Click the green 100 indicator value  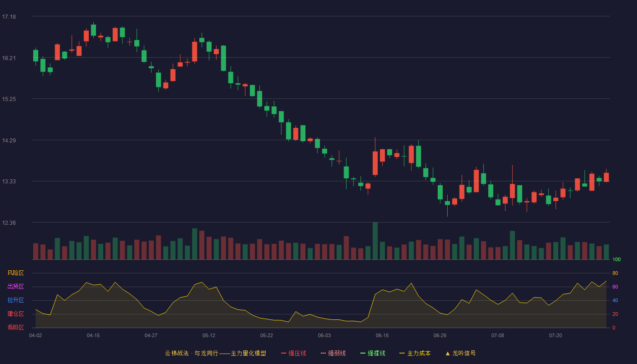tap(617, 259)
